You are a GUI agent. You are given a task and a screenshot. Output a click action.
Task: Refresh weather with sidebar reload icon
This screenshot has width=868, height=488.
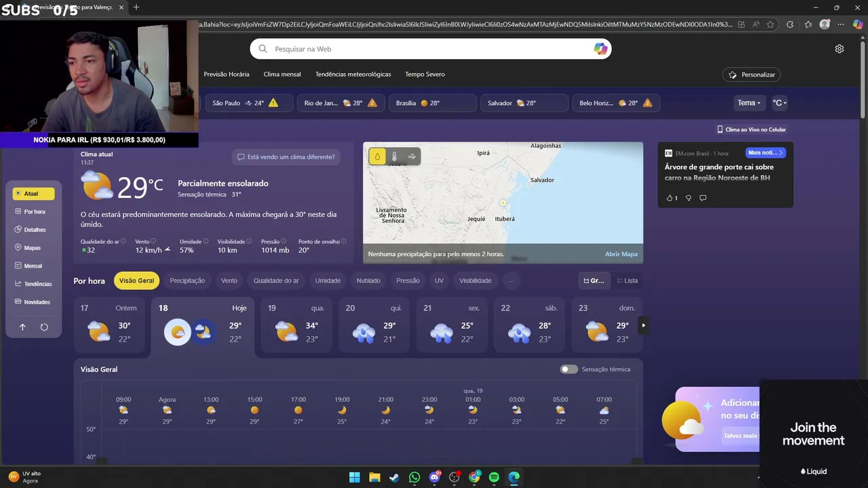click(x=44, y=327)
